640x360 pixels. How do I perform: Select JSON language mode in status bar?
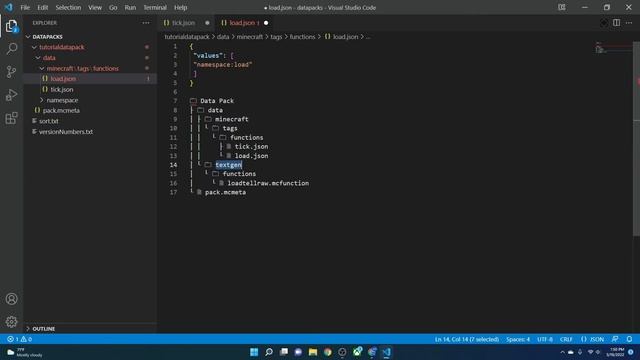[592, 339]
